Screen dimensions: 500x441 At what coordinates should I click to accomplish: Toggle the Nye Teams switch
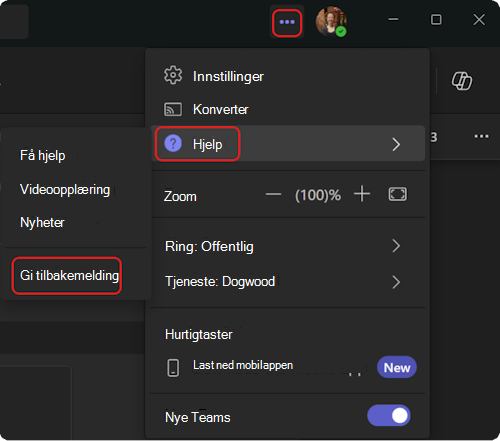click(389, 415)
